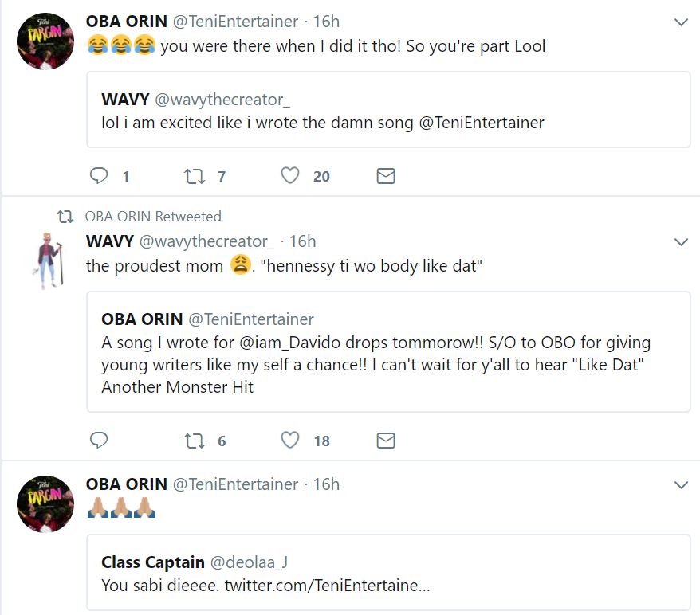The height and width of the screenshot is (615, 700).
Task: Open the @TeniEntertainer handle in first tweet
Action: click(x=235, y=22)
